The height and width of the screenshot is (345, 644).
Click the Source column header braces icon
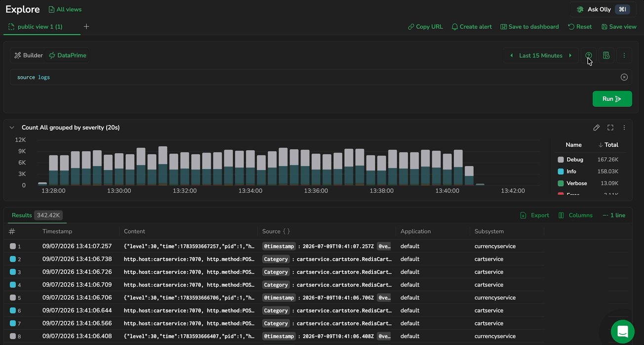pos(286,231)
